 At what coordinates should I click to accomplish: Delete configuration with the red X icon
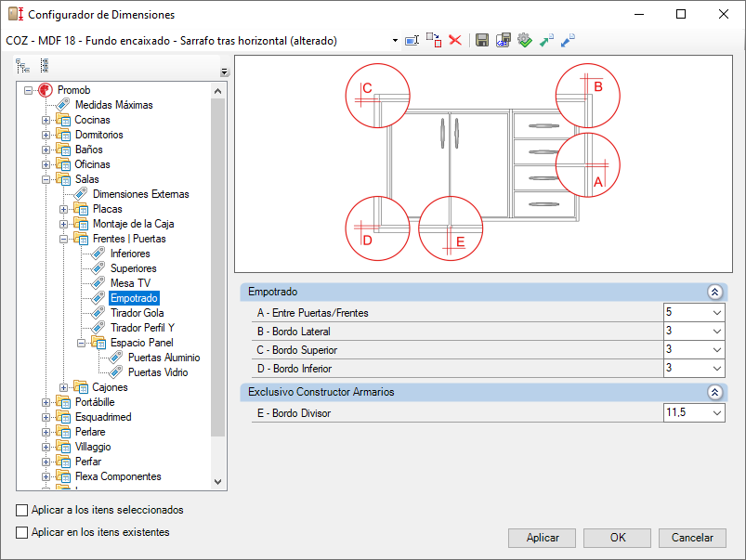(x=455, y=41)
